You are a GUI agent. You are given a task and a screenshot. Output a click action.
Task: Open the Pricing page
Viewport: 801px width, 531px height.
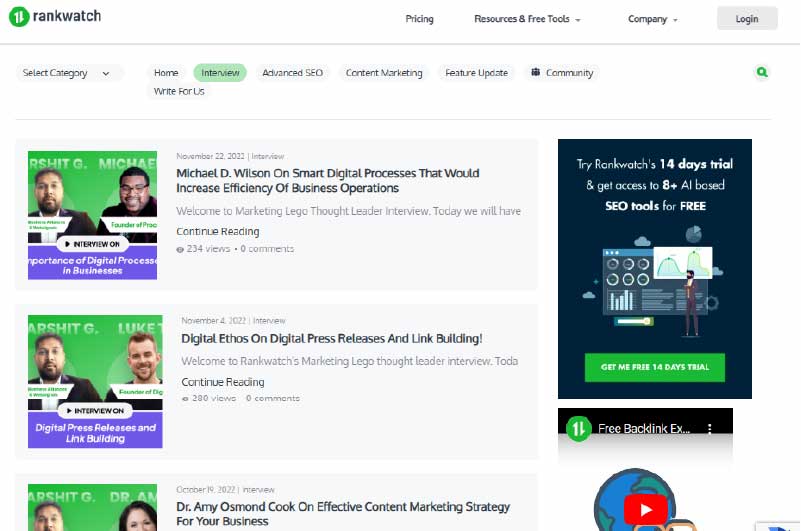(x=419, y=19)
